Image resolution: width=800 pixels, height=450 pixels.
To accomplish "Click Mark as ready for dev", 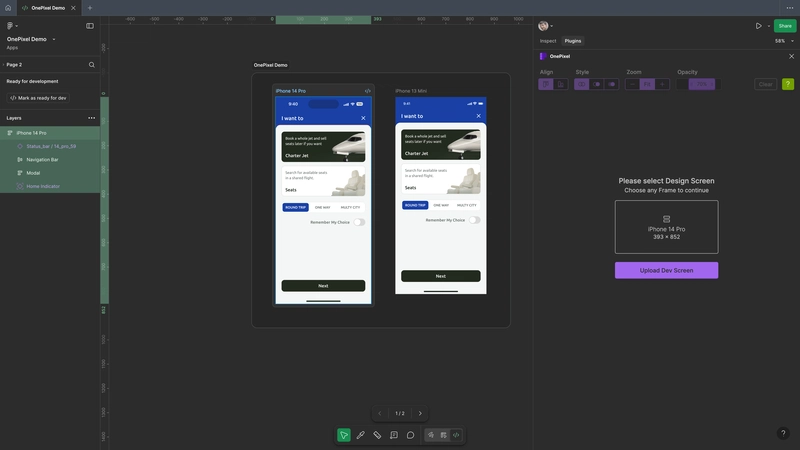I will pos(39,98).
